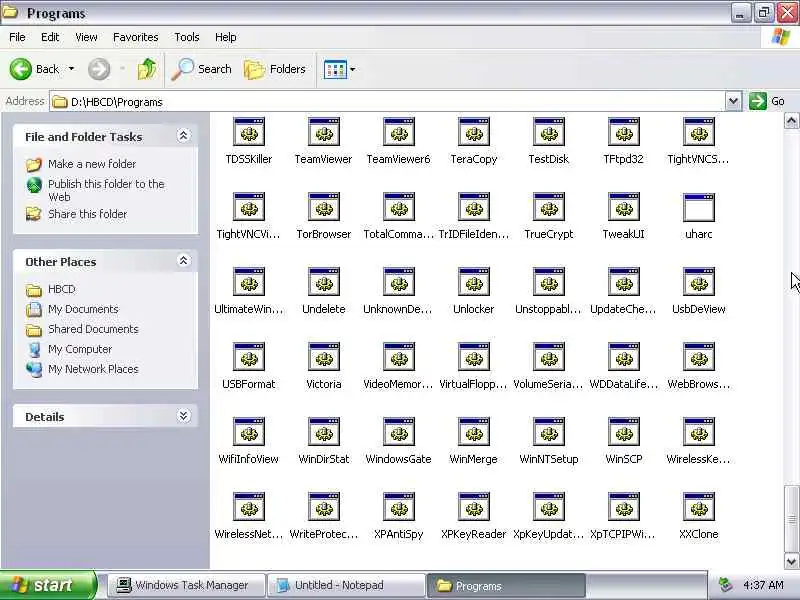The image size is (800, 600).
Task: Open the Start menu
Action: click(47, 585)
